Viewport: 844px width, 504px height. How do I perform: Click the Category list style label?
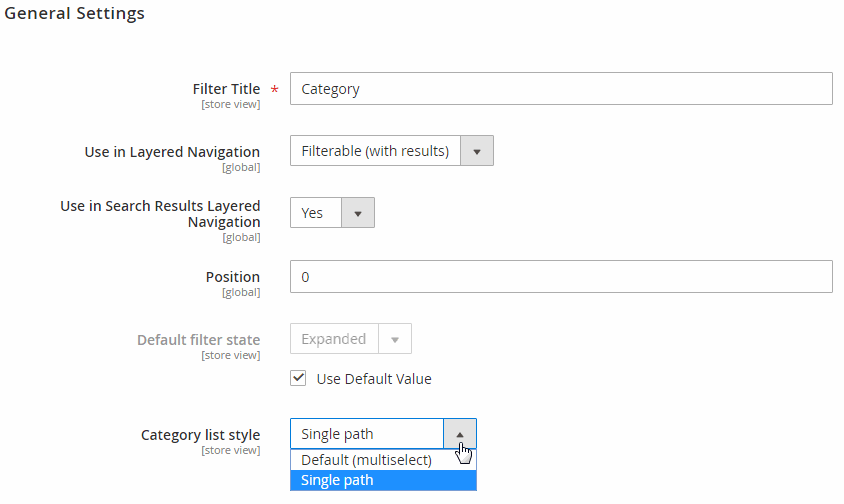coord(200,435)
